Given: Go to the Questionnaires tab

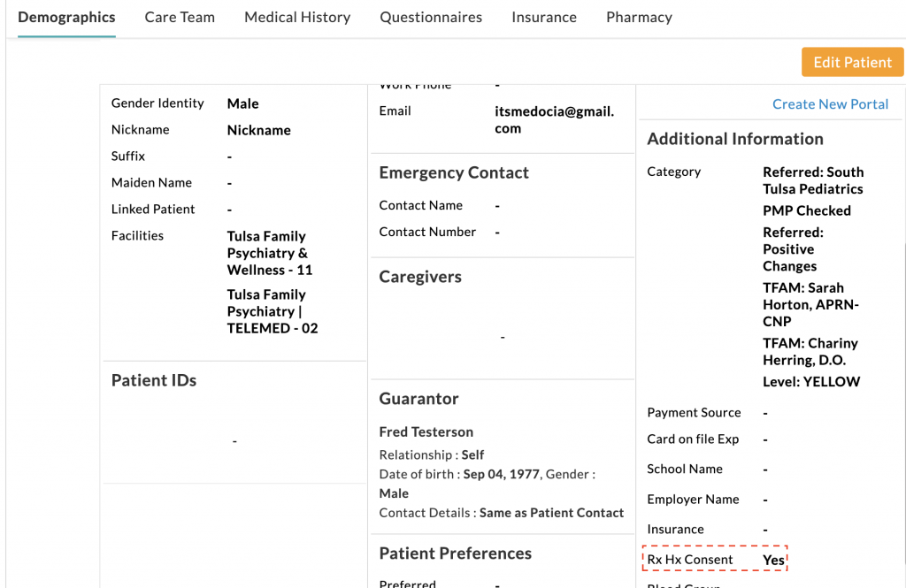Looking at the screenshot, I should click(431, 17).
